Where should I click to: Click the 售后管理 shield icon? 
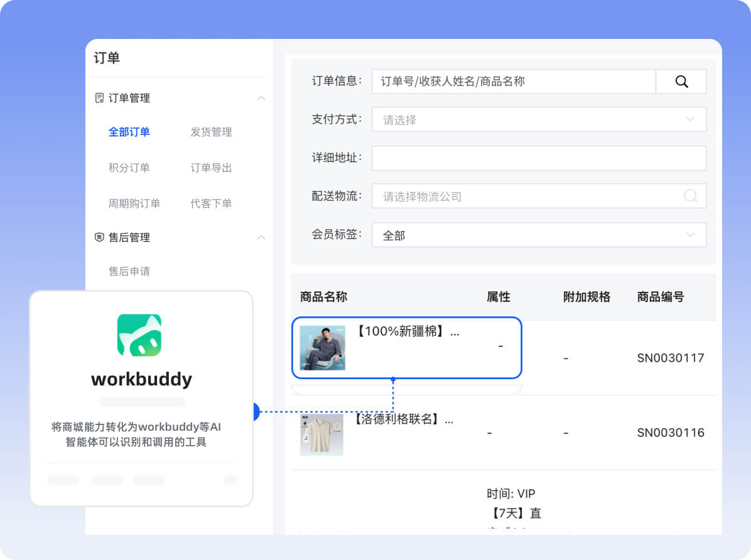tap(99, 237)
